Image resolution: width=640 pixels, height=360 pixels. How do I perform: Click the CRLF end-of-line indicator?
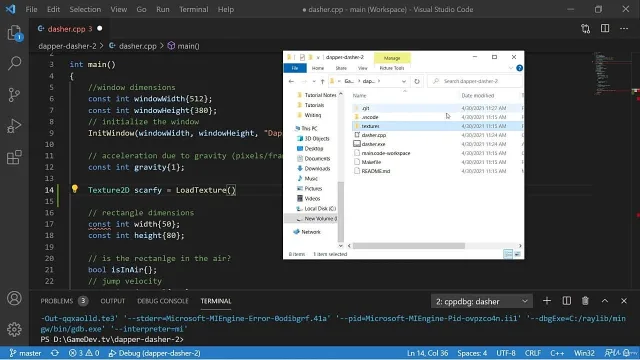tap(533, 353)
